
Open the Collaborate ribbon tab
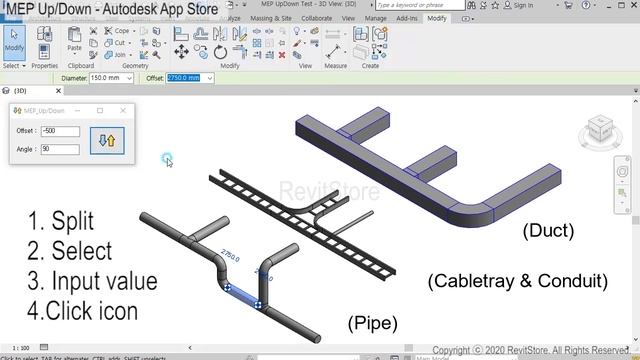click(317, 18)
